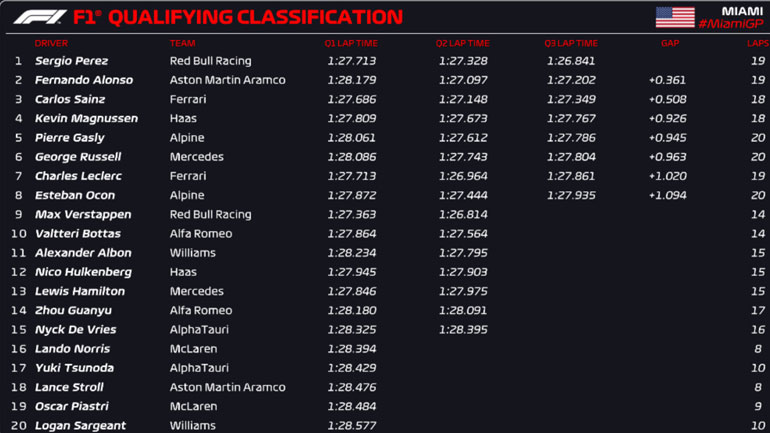Open the #MiamiGP hashtag link
This screenshot has width=770, height=433.
731,24
